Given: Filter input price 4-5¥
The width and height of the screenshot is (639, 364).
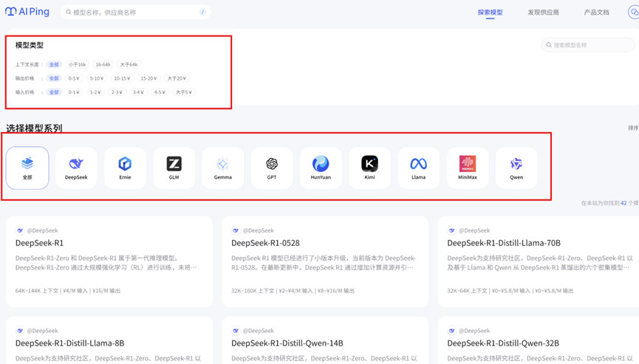Looking at the screenshot, I should point(160,92).
